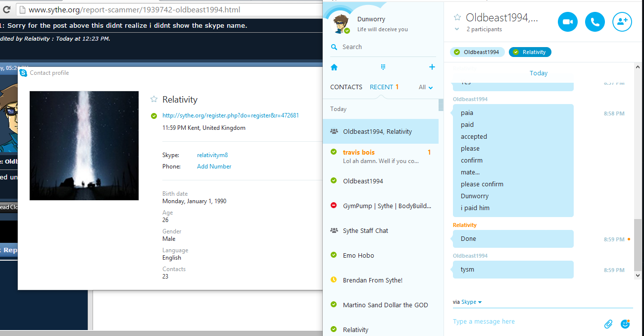This screenshot has height=336, width=644.
Task: Click the chat message scrollbar thumb
Action: click(638, 244)
